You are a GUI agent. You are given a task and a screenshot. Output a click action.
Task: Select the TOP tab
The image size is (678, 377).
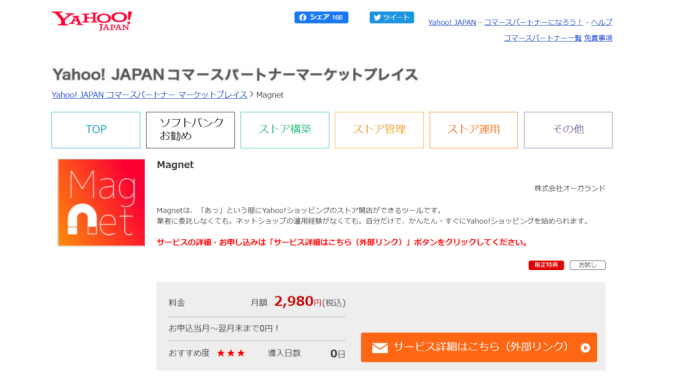pyautogui.click(x=96, y=130)
